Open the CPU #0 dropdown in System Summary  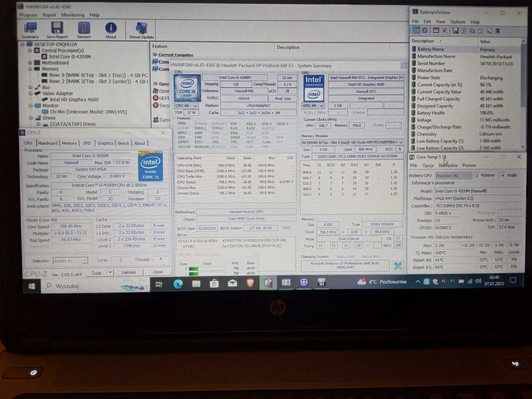point(186,105)
